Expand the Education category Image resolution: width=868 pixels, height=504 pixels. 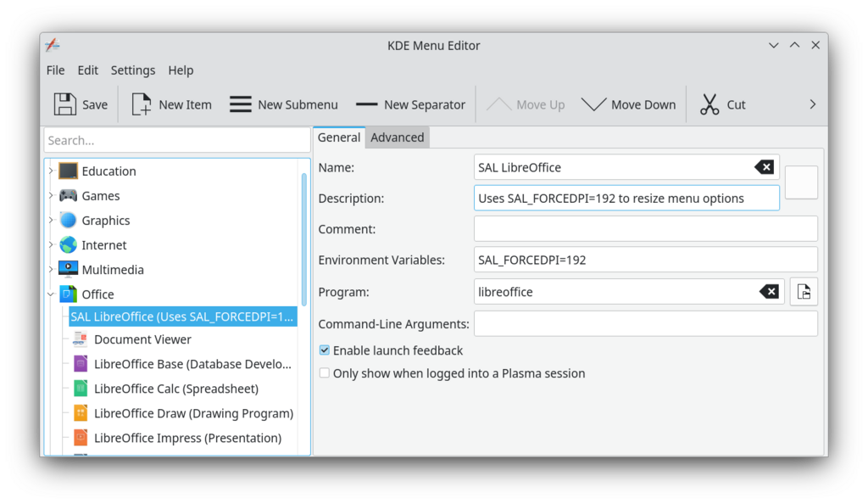(x=51, y=171)
